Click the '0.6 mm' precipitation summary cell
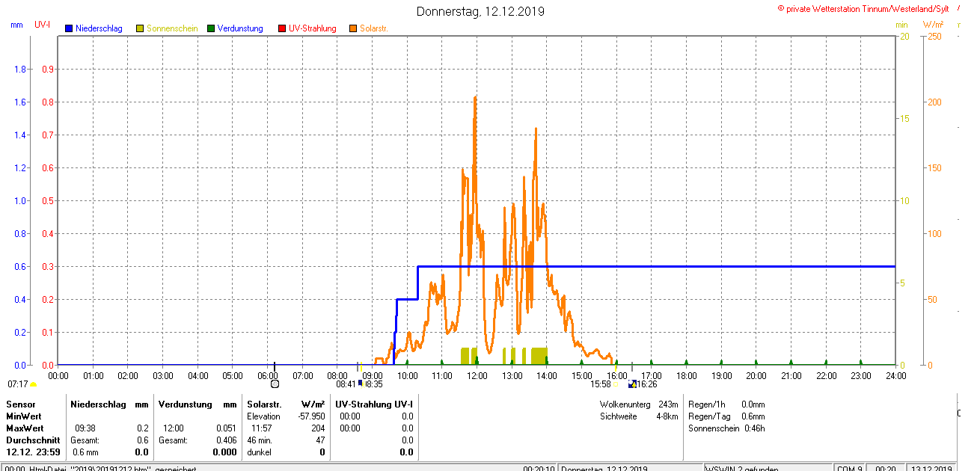The width and height of the screenshot is (980, 471). 85,452
